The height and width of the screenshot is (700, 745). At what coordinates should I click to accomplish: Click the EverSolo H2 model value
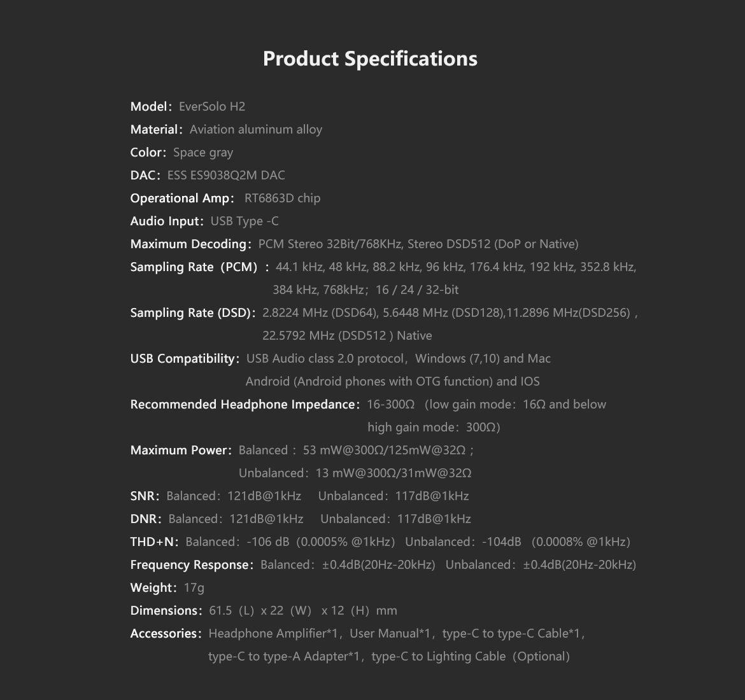click(x=212, y=106)
